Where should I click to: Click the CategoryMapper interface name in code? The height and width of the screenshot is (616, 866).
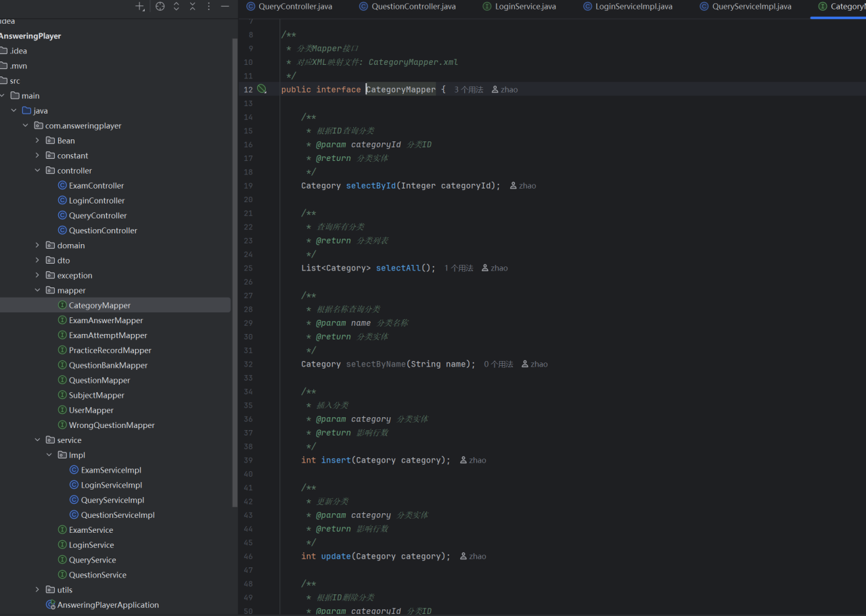[x=401, y=89]
